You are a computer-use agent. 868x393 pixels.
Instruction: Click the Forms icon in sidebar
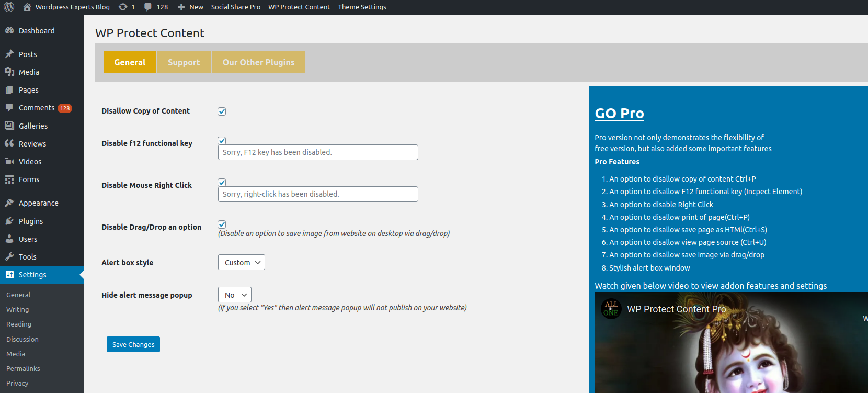click(x=9, y=179)
